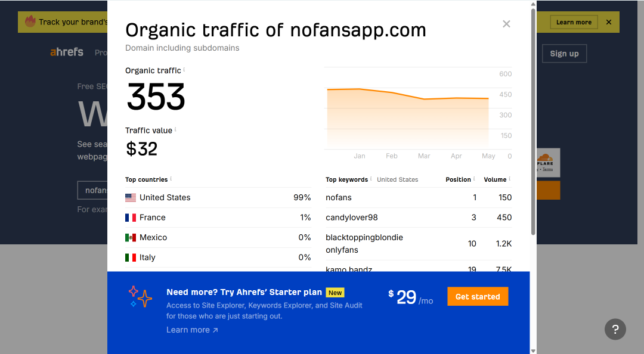
Task: Click the New badge on the starter plan
Action: point(335,293)
